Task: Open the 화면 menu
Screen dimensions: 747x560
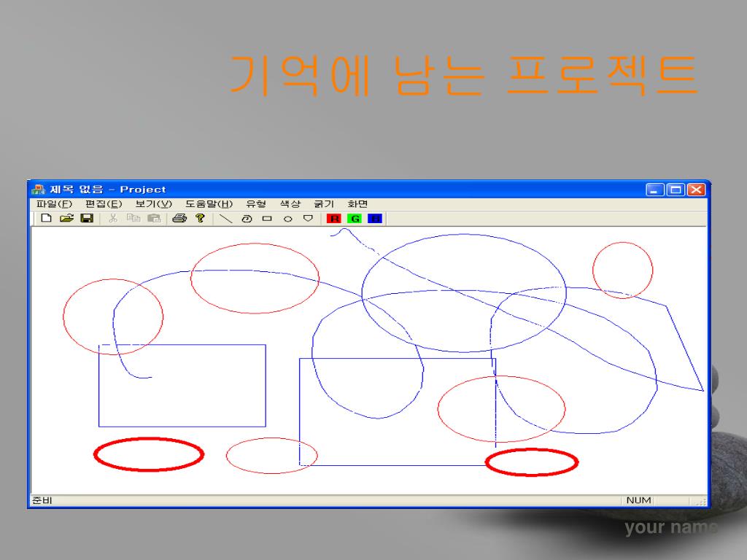Action: [x=357, y=204]
